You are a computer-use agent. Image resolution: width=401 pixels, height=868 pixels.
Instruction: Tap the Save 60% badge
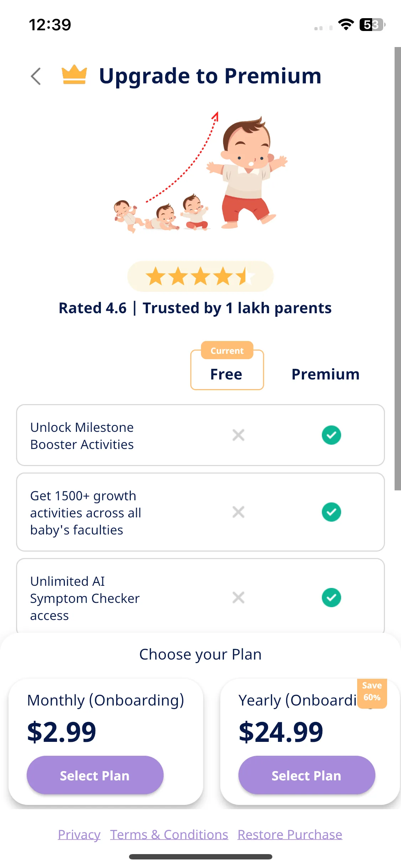(372, 693)
